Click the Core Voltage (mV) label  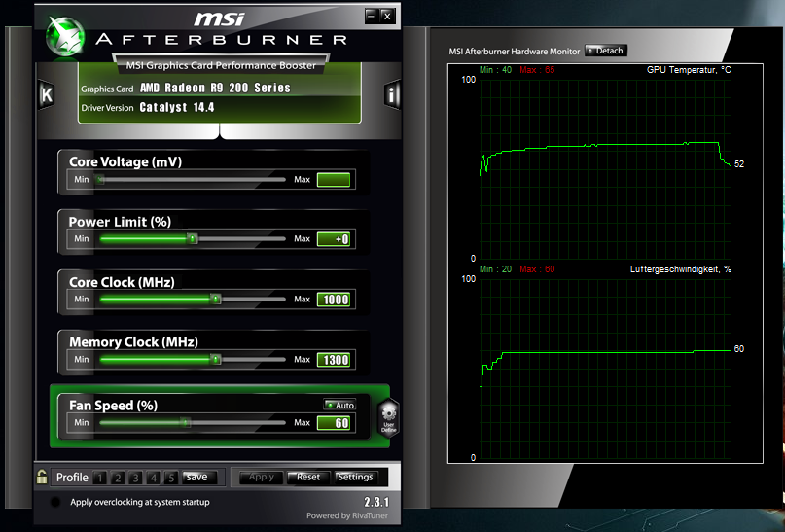tap(125, 161)
